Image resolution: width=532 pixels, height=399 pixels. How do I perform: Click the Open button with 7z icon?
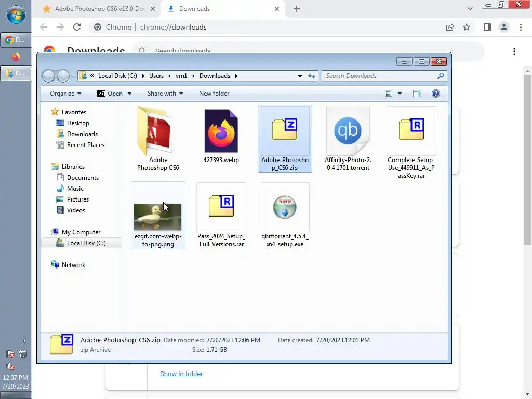pyautogui.click(x=110, y=94)
